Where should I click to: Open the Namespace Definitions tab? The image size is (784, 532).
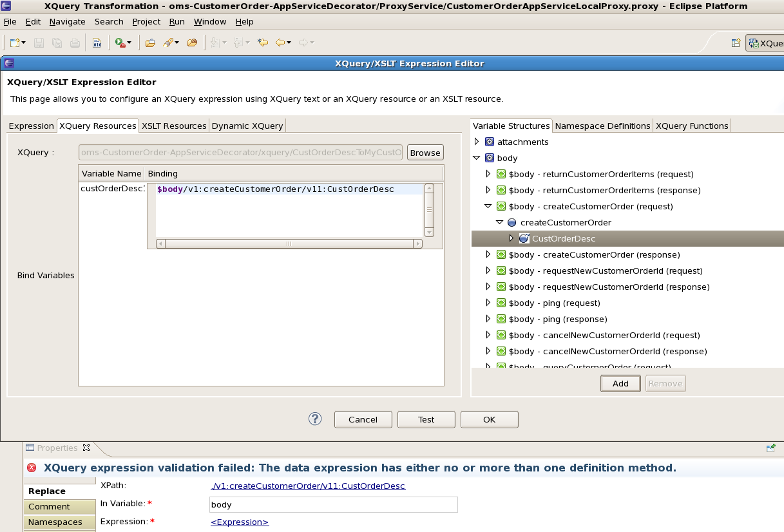603,126
